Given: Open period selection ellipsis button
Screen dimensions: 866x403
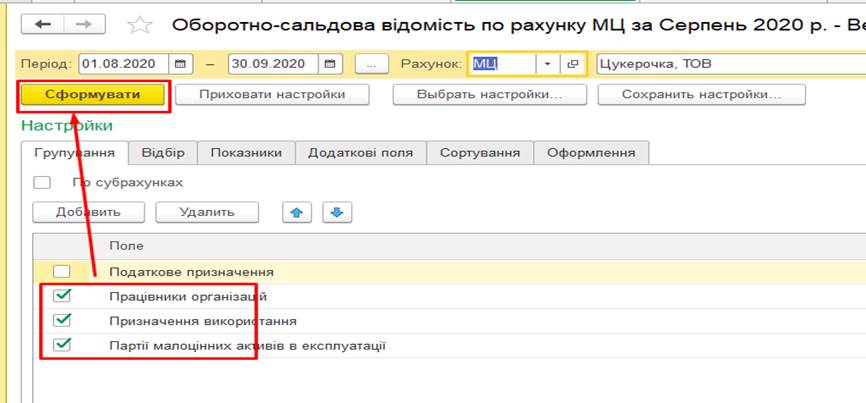Looking at the screenshot, I should click(x=370, y=64).
